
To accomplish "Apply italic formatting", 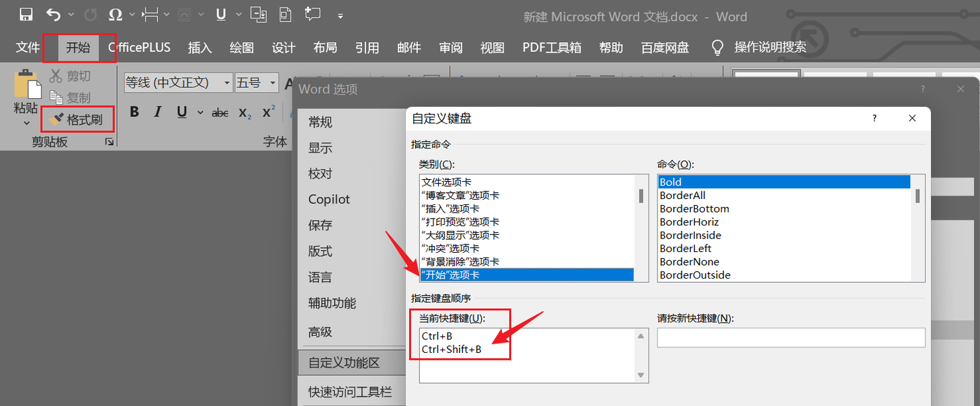I will [157, 112].
